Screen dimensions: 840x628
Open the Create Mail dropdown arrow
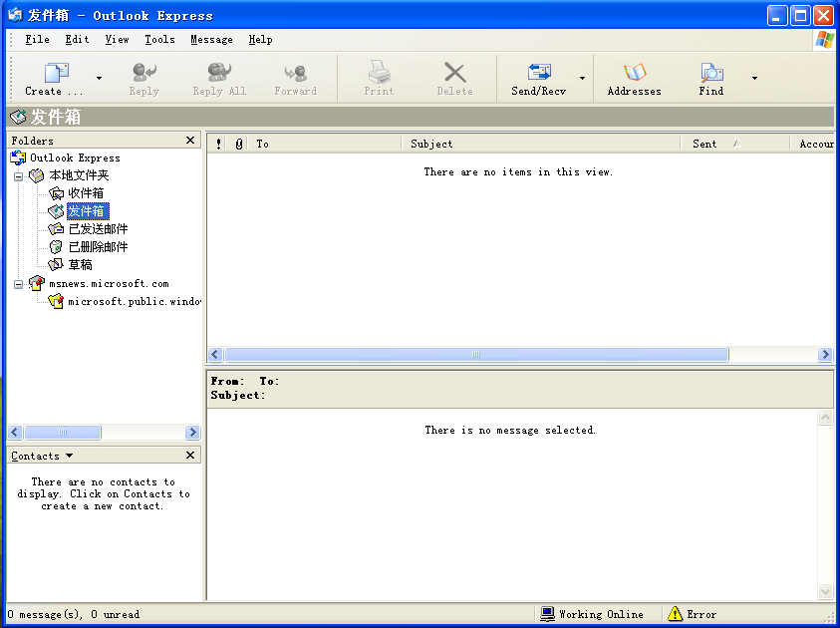pyautogui.click(x=99, y=78)
